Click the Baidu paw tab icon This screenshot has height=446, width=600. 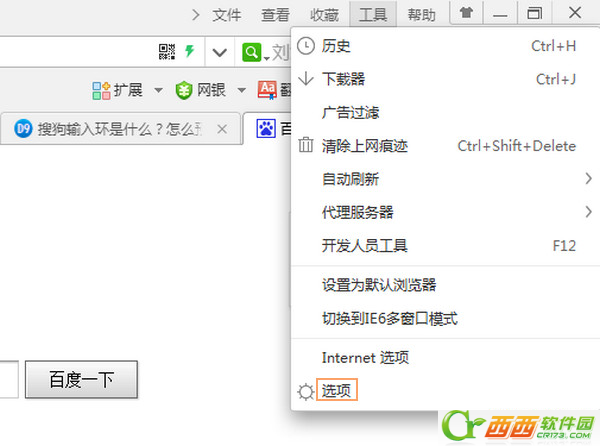[x=266, y=129]
